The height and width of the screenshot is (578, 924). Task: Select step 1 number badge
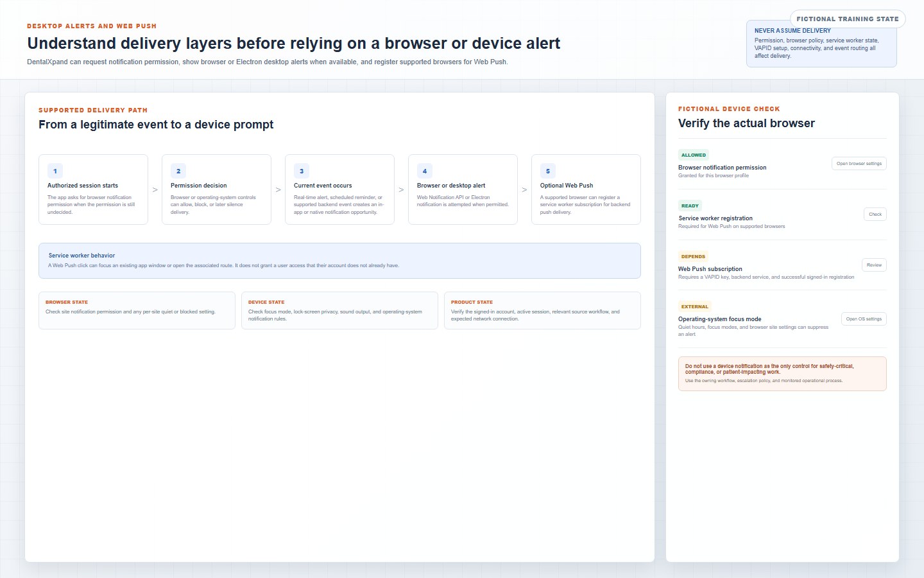tap(55, 171)
